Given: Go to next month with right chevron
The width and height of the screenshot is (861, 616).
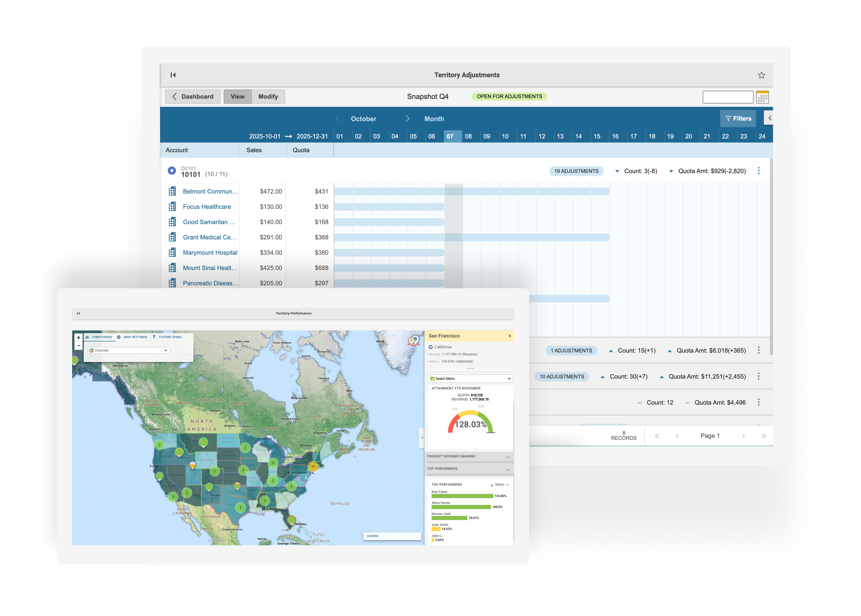Looking at the screenshot, I should (407, 119).
